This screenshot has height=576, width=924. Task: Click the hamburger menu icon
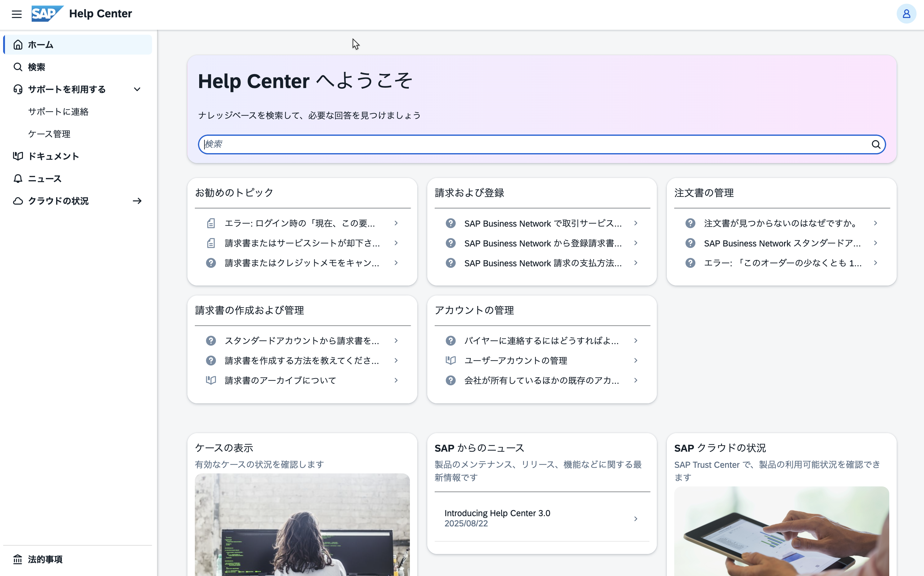pyautogui.click(x=16, y=14)
